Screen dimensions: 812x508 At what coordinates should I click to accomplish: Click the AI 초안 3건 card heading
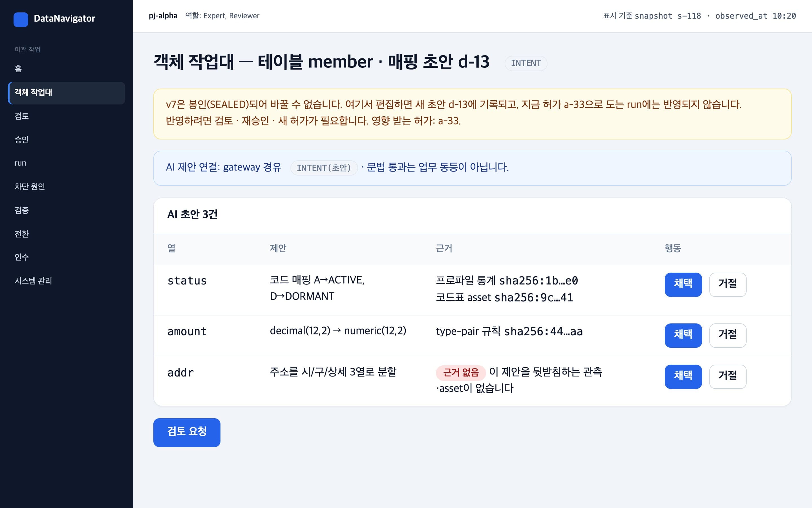coord(193,214)
